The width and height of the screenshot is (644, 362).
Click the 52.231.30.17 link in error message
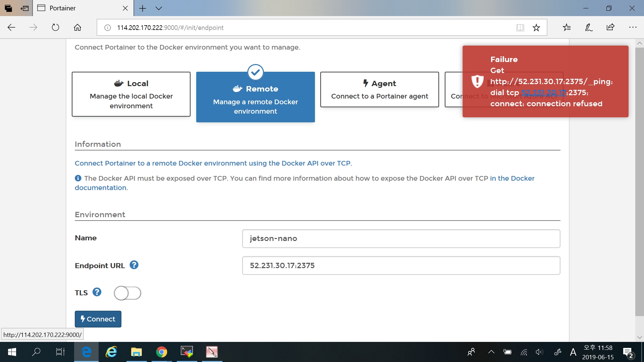coord(544,93)
